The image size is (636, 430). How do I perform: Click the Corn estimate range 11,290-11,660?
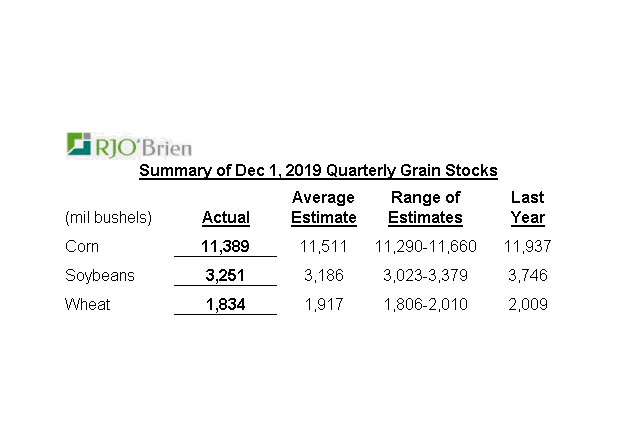pos(425,246)
